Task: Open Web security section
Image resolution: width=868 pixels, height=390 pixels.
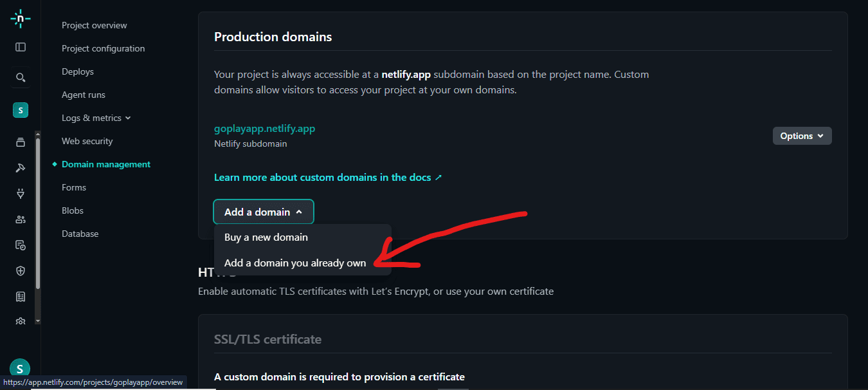Action: click(x=87, y=142)
